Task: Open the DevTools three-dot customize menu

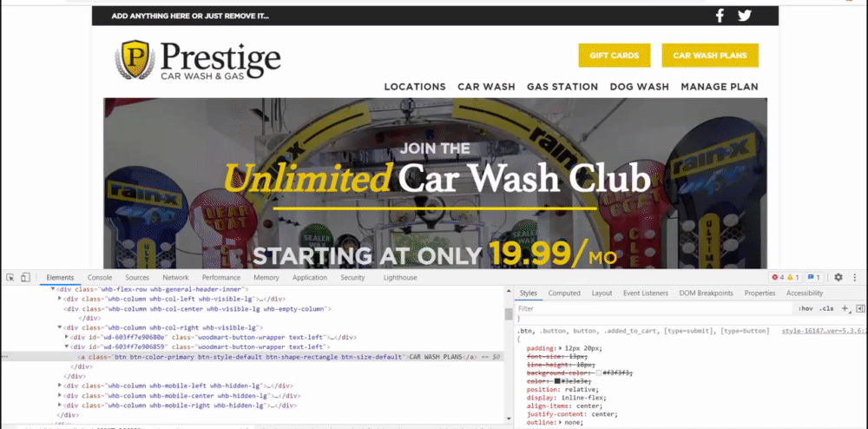Action: (855, 277)
